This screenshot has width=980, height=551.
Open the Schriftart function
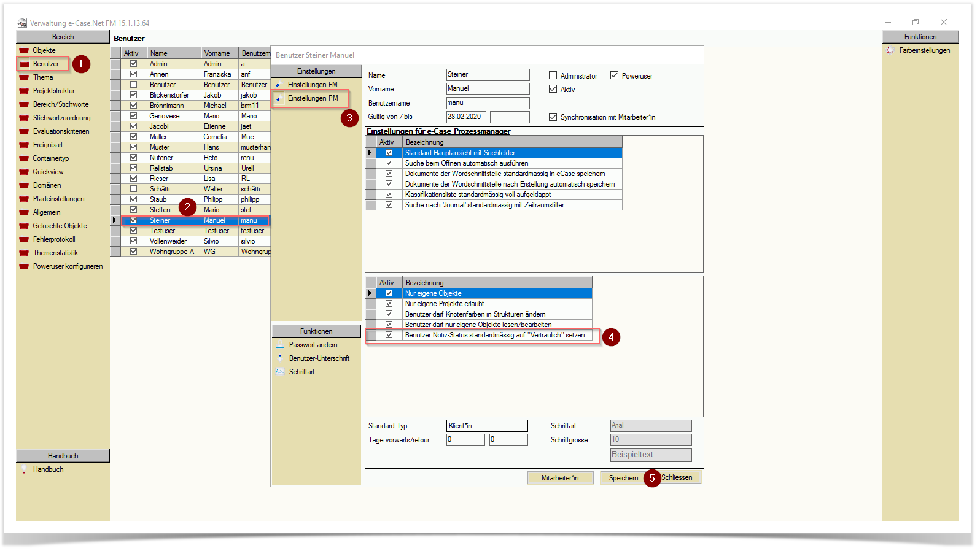301,372
